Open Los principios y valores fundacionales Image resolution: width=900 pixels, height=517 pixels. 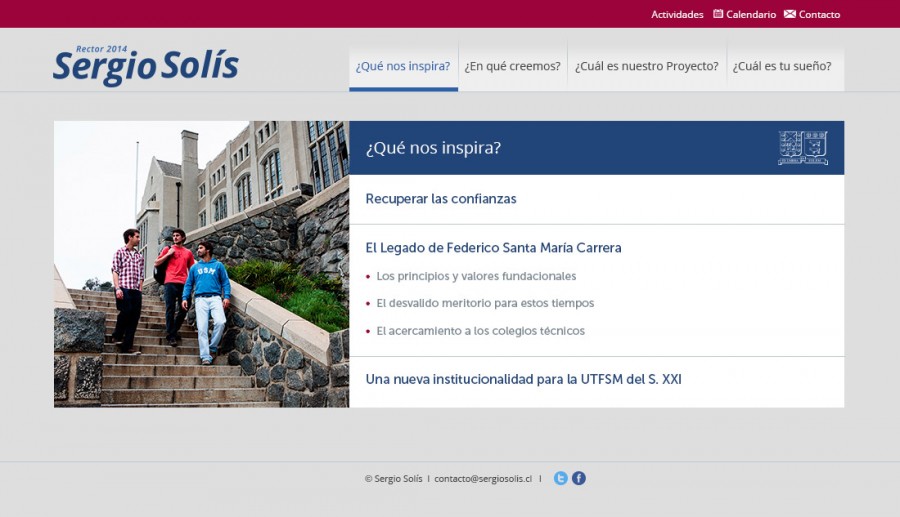476,276
